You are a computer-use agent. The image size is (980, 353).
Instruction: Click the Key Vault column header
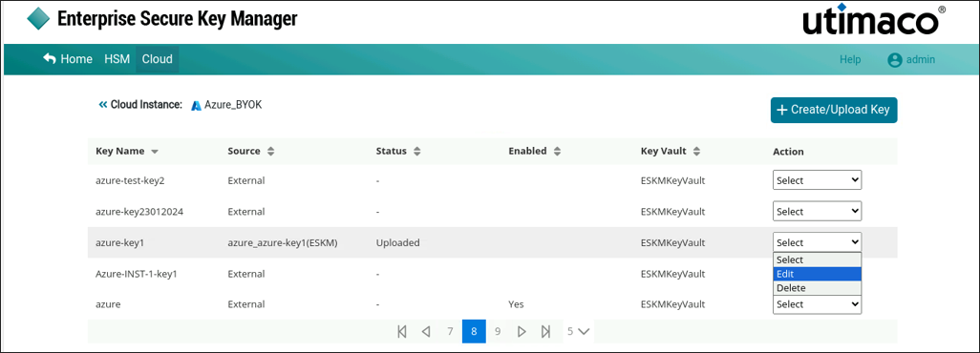664,151
